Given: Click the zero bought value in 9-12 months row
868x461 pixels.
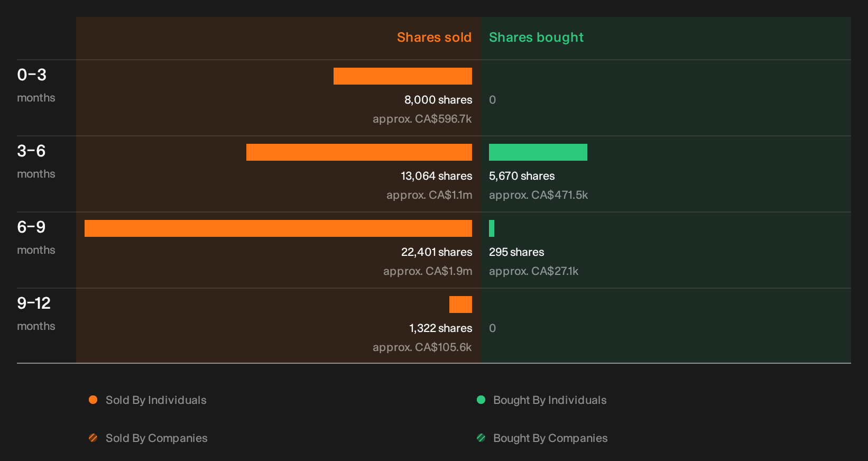Looking at the screenshot, I should [x=492, y=328].
